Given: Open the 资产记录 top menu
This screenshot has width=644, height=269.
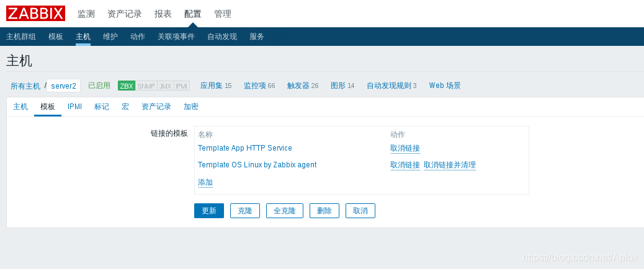Looking at the screenshot, I should (125, 14).
